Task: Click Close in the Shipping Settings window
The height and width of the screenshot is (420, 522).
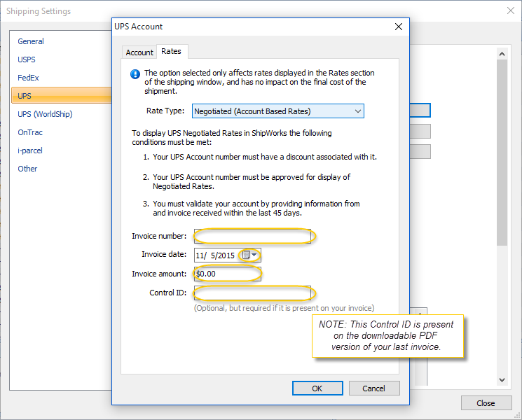Action: click(486, 403)
